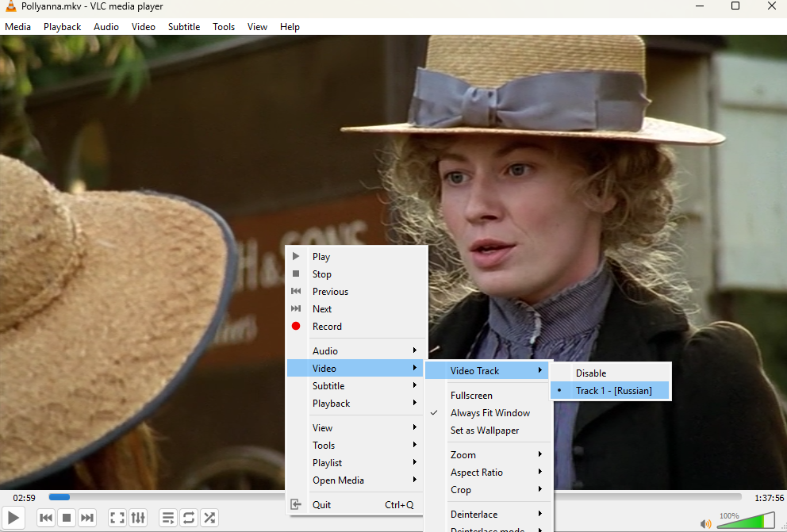The height and width of the screenshot is (532, 787).
Task: Expand Video submenu in context menu
Action: click(x=356, y=369)
